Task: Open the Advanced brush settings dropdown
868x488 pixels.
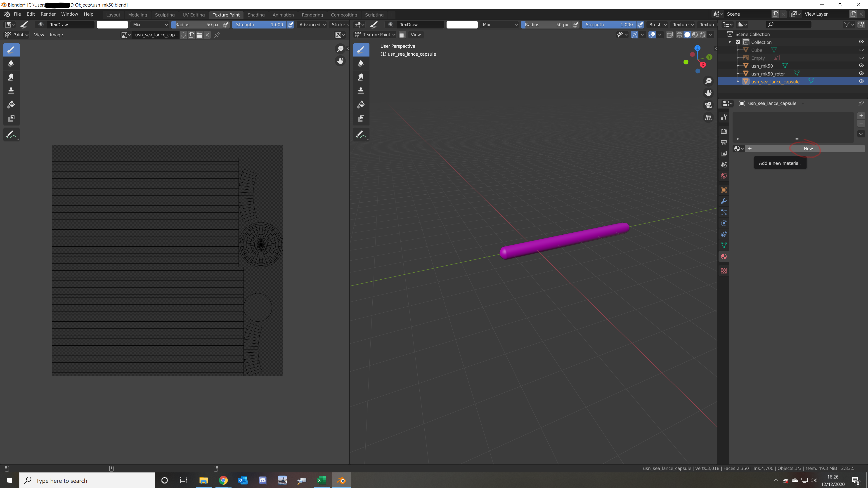Action: pyautogui.click(x=312, y=25)
